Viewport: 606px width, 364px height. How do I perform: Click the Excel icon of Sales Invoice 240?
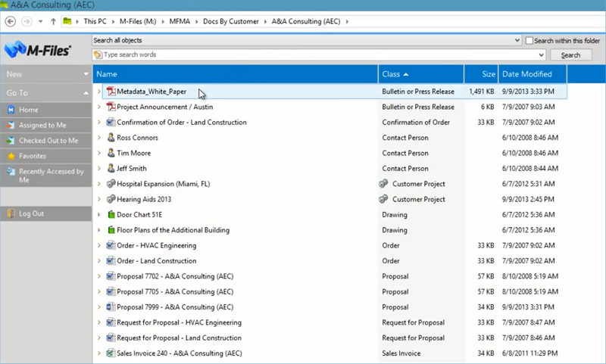click(x=111, y=353)
